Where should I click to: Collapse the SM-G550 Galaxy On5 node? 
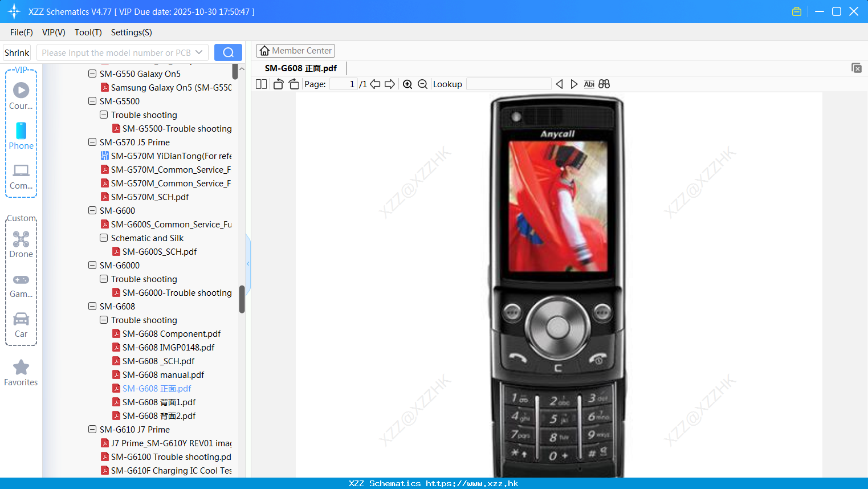(x=92, y=74)
